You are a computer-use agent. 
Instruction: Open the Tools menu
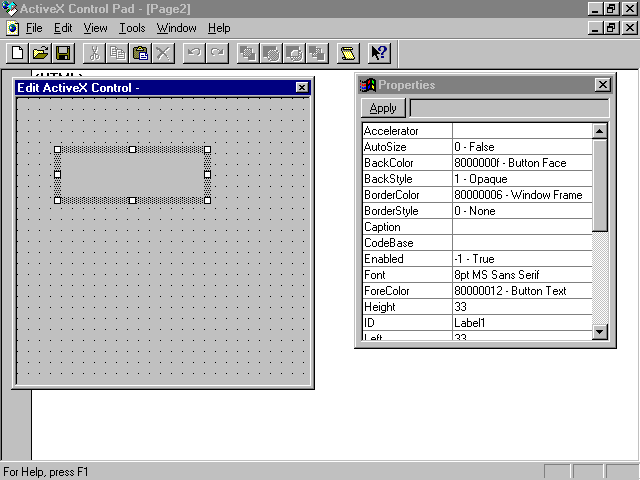click(132, 28)
